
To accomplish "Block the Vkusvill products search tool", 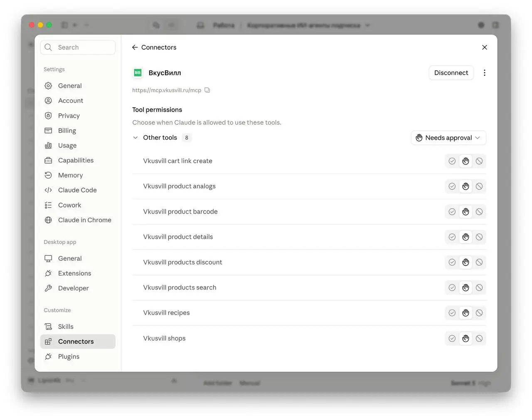I will [x=479, y=288].
